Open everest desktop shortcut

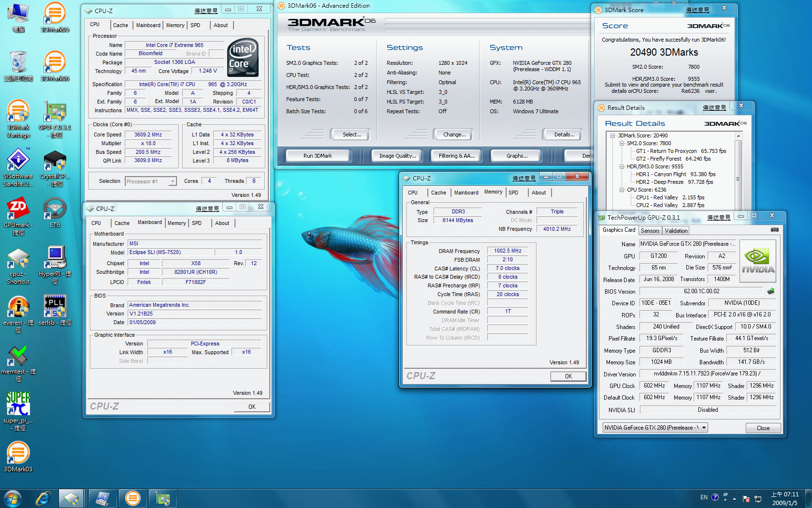[18, 314]
